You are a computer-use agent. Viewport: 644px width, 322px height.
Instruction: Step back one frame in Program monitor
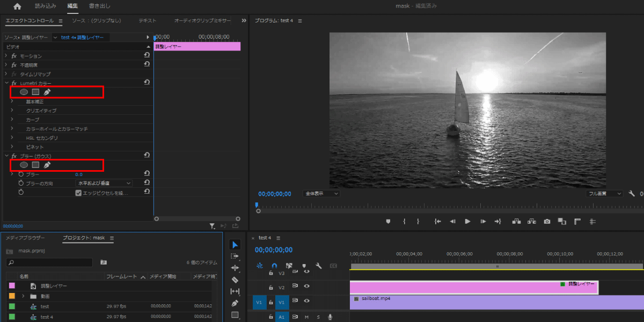click(x=452, y=221)
